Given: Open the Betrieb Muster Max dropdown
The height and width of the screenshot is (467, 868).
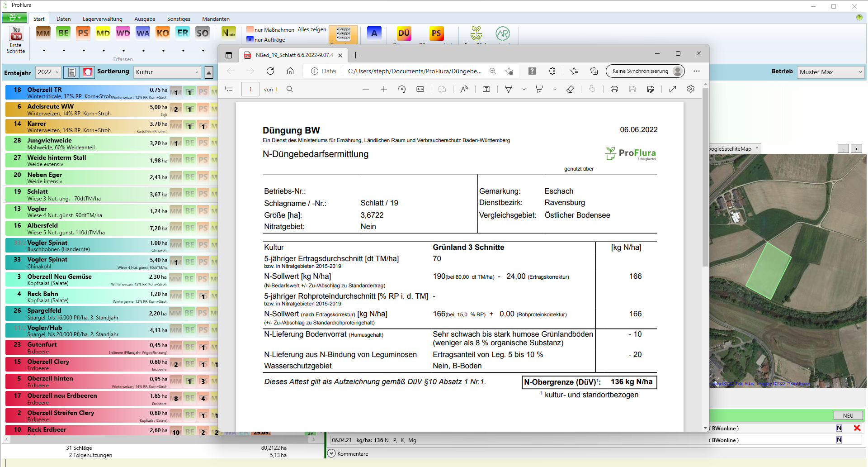Looking at the screenshot, I should tap(831, 72).
